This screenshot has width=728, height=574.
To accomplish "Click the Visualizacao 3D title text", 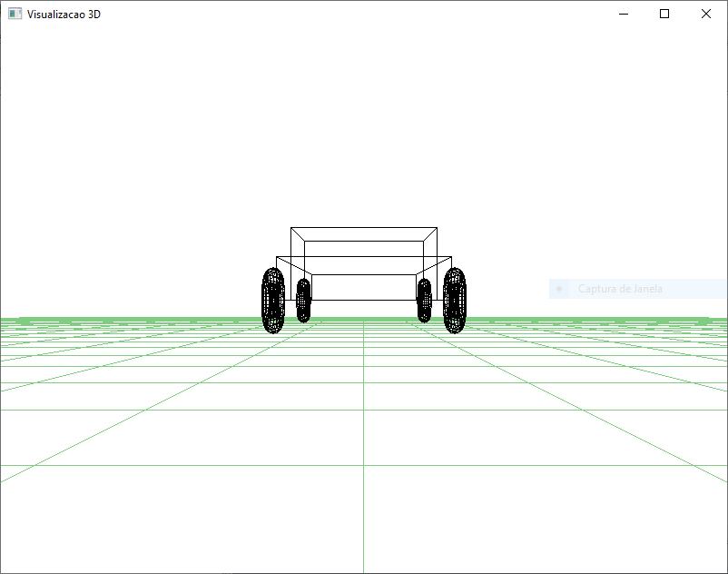I will pos(64,15).
